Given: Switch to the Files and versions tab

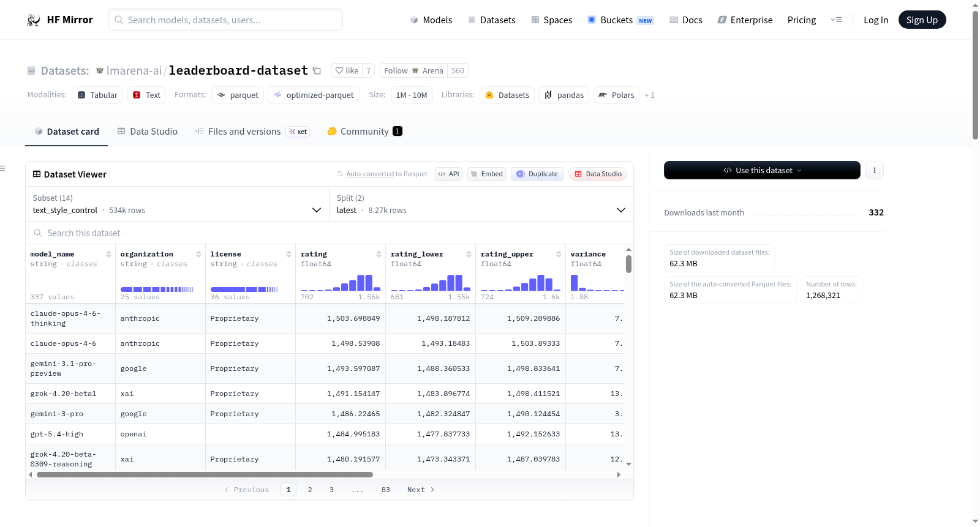Looking at the screenshot, I should [x=252, y=131].
